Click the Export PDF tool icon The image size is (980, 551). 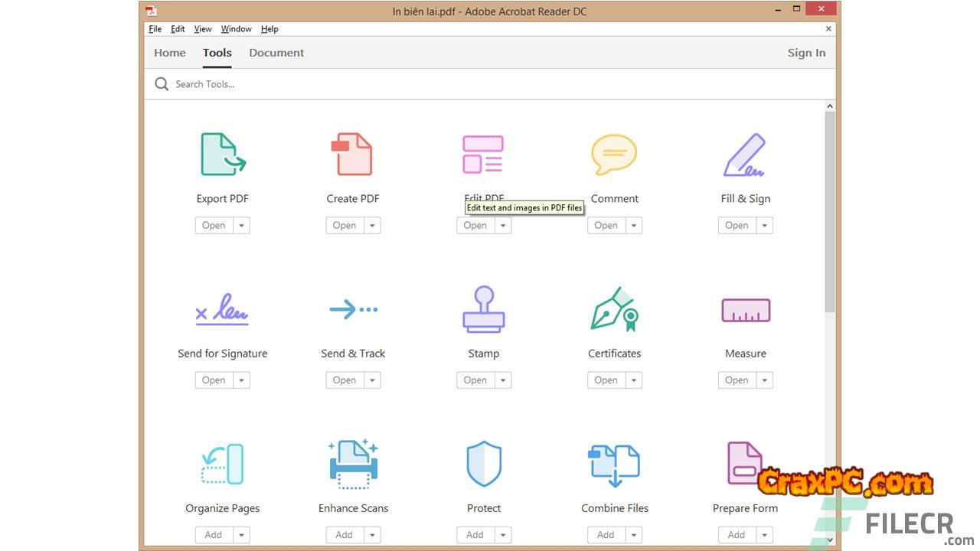pyautogui.click(x=222, y=155)
